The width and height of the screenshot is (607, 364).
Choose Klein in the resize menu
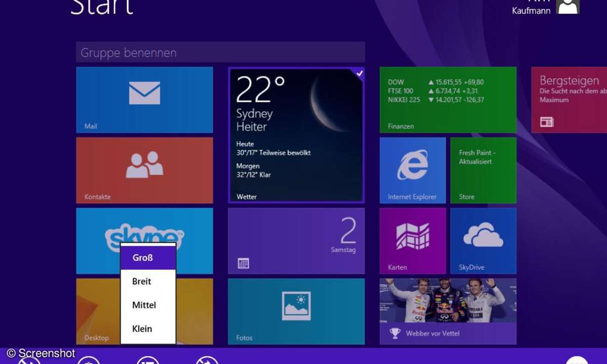point(148,329)
